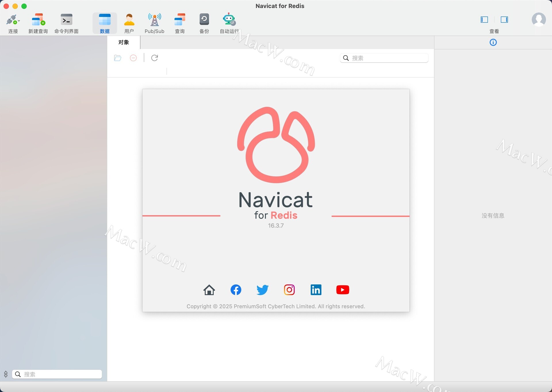Focus the object search field

pos(384,58)
